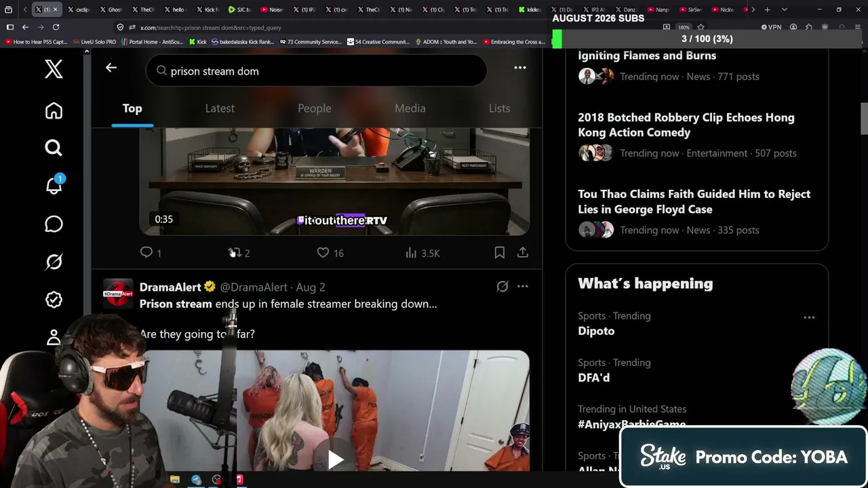Share the post above DramaAlert

523,253
